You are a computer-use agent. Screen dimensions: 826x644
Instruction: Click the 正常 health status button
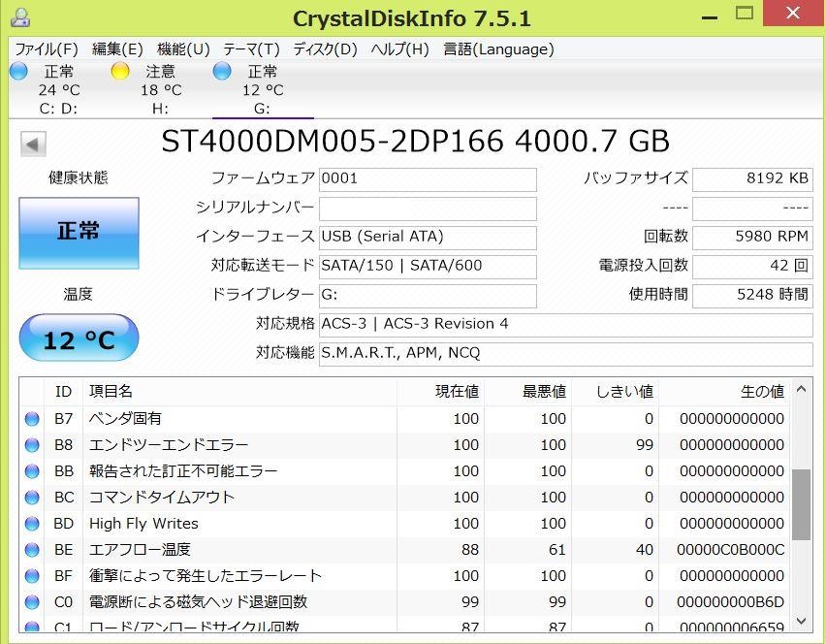pyautogui.click(x=79, y=233)
